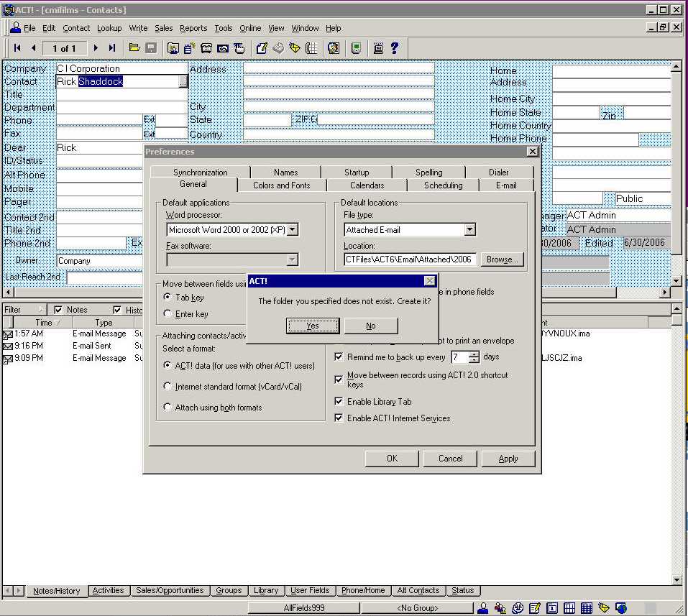Click the yellow envelope e-mail toolbar icon
The image size is (688, 616).
[295, 48]
